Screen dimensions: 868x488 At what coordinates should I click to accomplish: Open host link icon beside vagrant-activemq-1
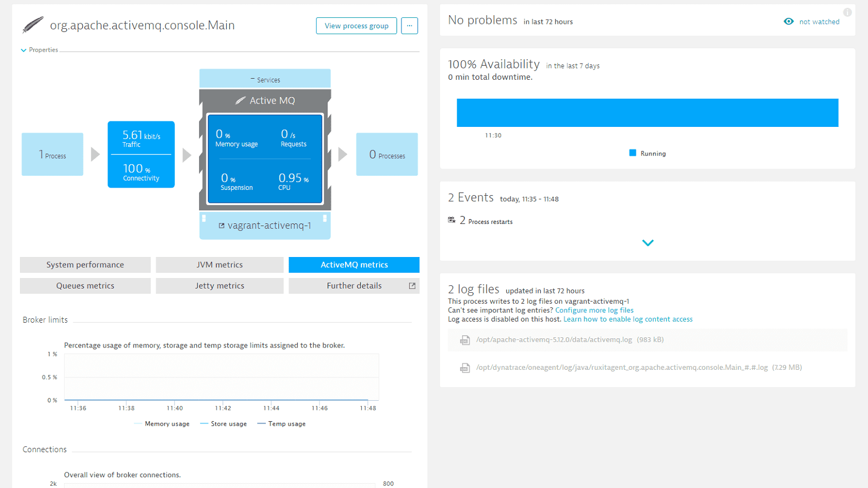pos(221,226)
